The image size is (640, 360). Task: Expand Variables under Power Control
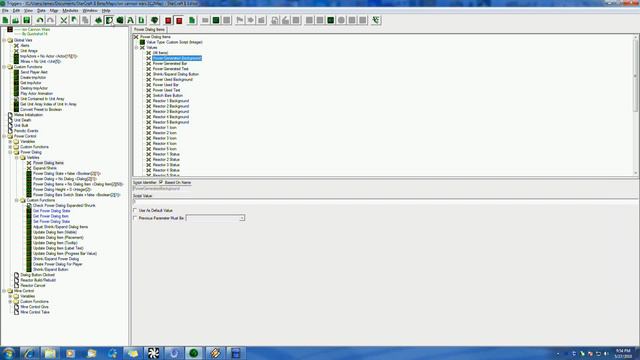pyautogui.click(x=11, y=141)
